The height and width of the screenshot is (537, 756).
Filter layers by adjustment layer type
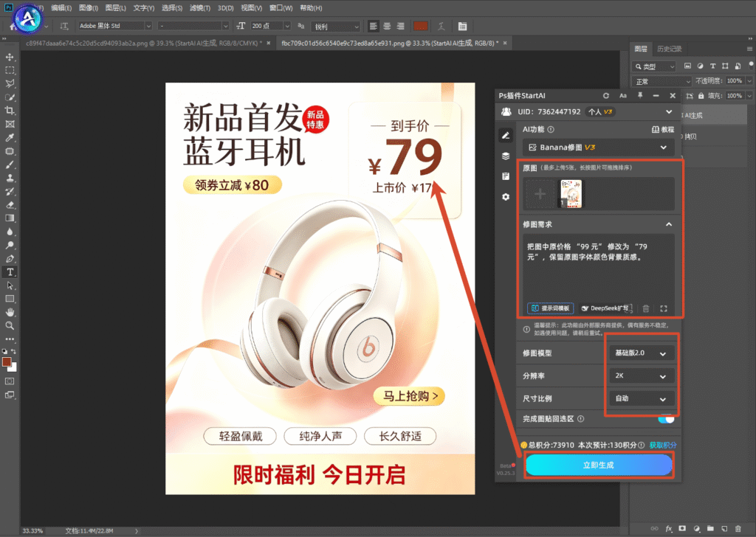tap(700, 66)
